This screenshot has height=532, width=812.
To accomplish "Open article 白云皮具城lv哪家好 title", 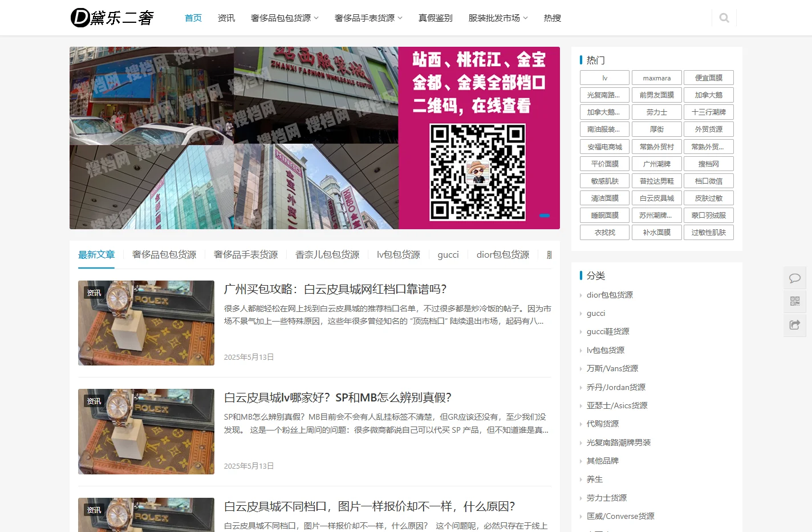I will pos(338,397).
